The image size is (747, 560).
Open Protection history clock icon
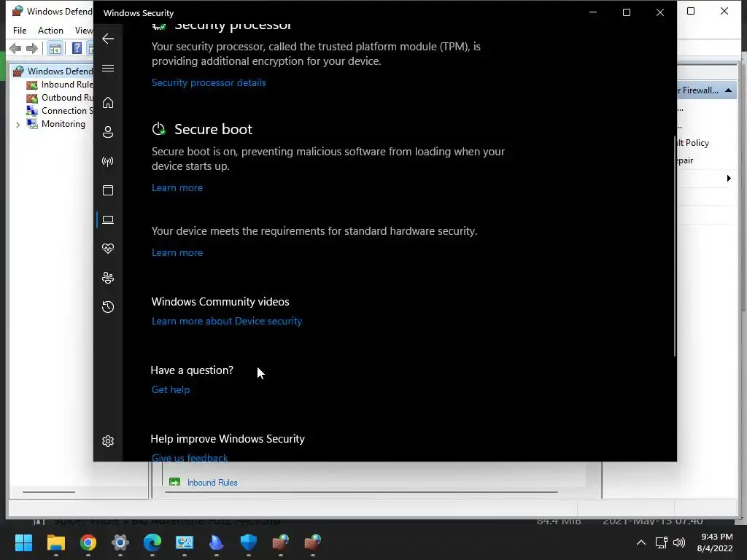click(108, 307)
